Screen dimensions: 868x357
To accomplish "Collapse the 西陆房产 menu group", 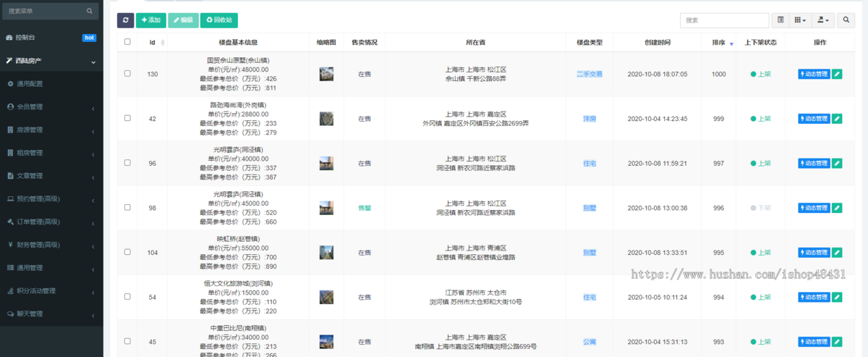I will tap(51, 62).
